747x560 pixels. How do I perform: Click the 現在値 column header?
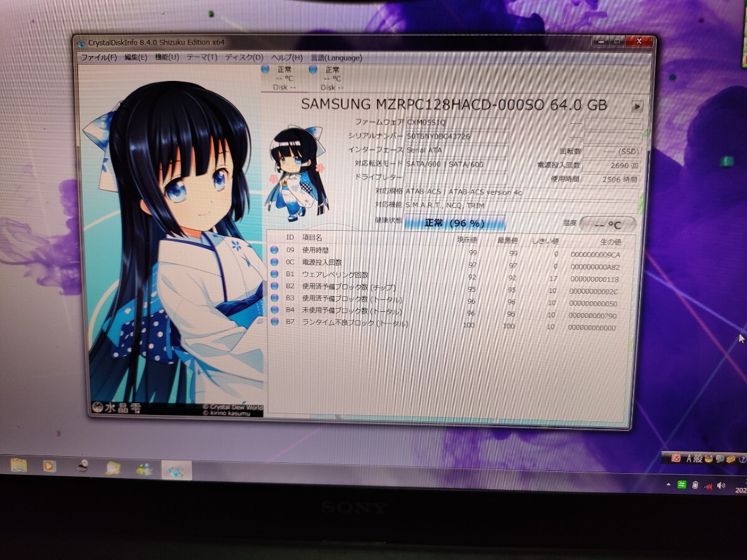467,240
